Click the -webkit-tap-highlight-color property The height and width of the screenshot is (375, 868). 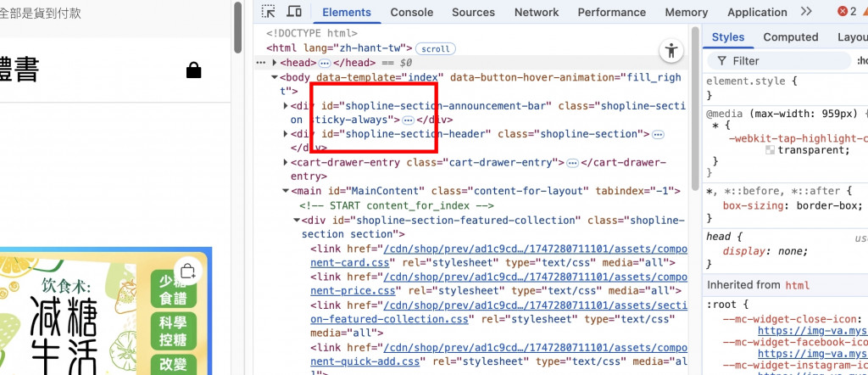click(798, 138)
